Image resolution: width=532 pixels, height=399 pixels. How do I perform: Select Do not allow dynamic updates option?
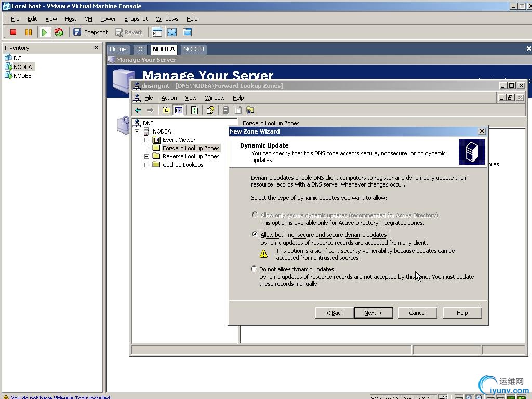point(254,269)
